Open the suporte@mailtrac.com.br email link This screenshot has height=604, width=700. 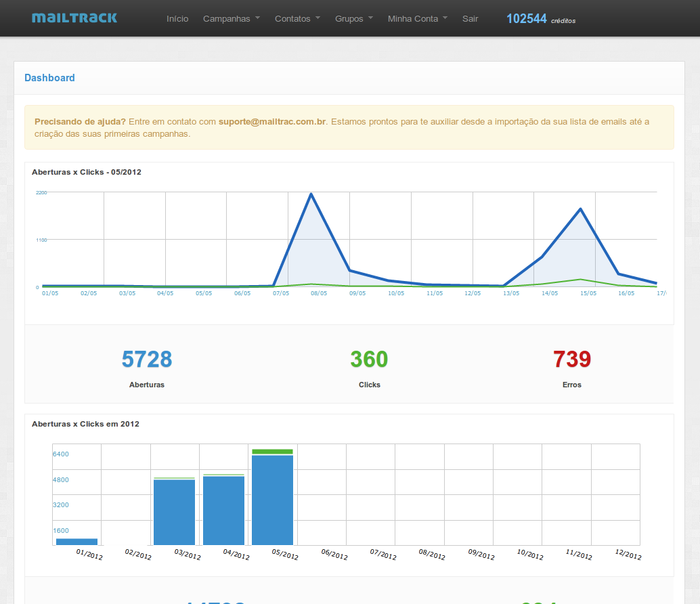click(x=271, y=121)
